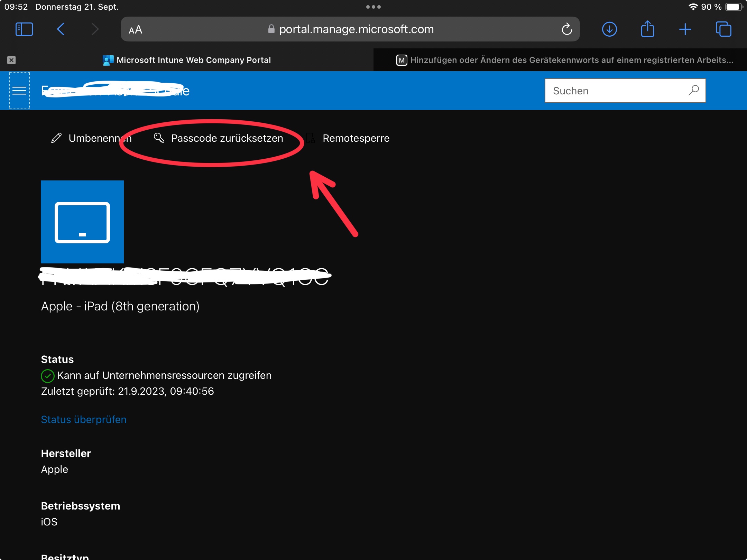The width and height of the screenshot is (747, 560).
Task: Open the hamburger navigation menu
Action: pos(19,91)
